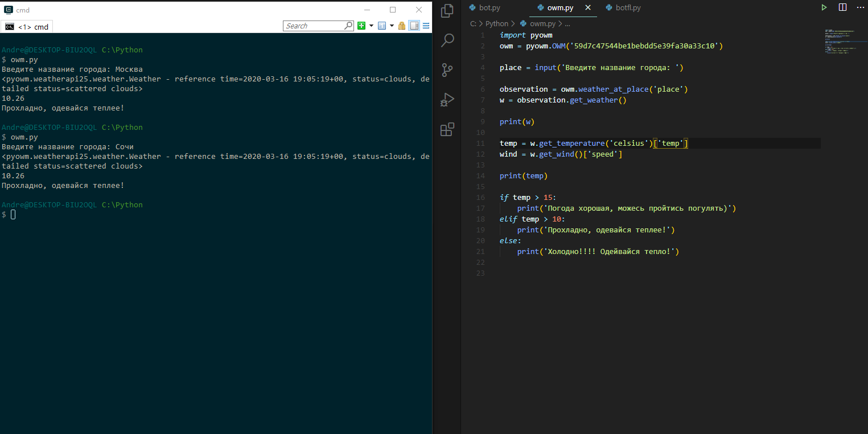Open Run and Debug view
This screenshot has width=868, height=434.
point(447,100)
